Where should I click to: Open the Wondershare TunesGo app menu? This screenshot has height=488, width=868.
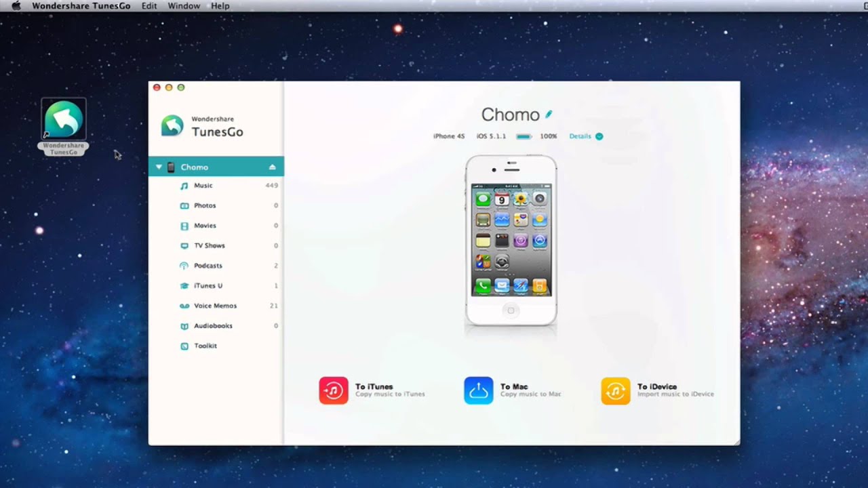coord(81,5)
